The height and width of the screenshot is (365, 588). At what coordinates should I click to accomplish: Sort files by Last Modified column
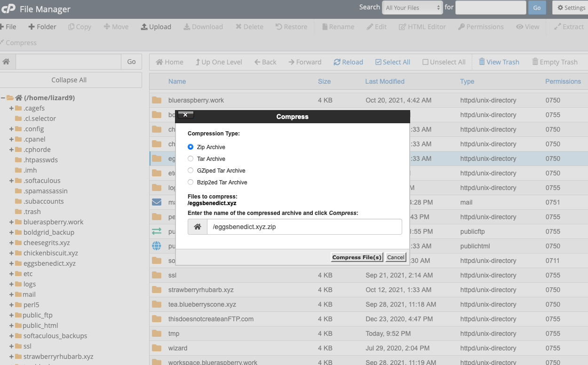click(384, 81)
